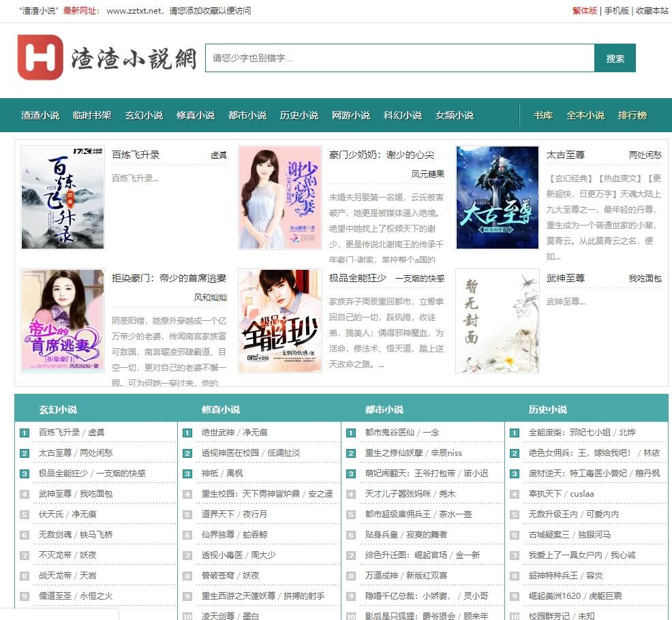Open the 玄幻小说 navigation tab
This screenshot has width=672, height=620.
(x=144, y=115)
